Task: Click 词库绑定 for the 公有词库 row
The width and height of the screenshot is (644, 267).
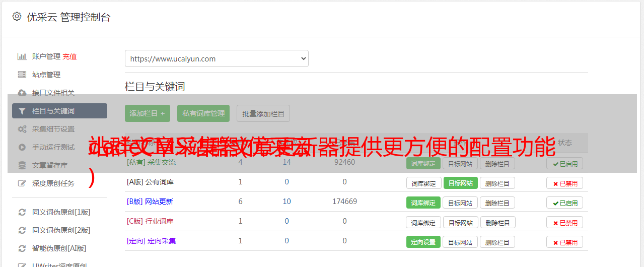Action: [424, 183]
